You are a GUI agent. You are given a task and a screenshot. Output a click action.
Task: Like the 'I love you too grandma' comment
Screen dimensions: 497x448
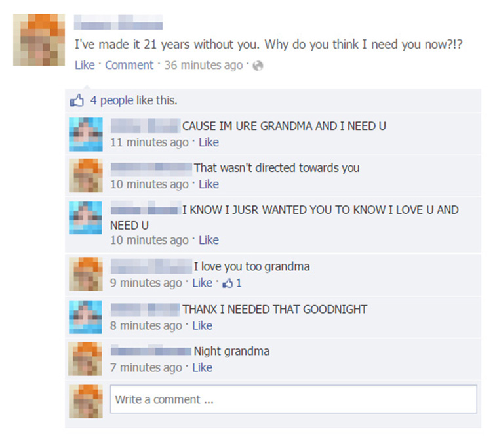tap(202, 283)
